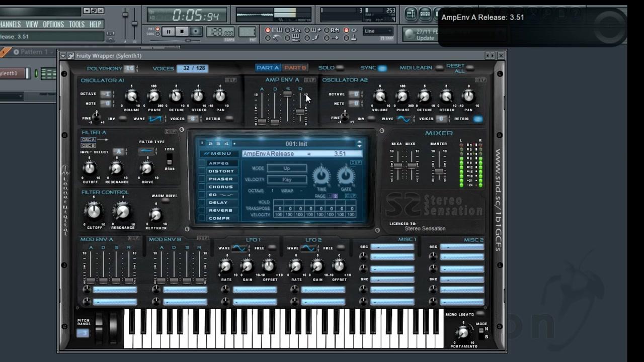Toggle the Sync switch
644x362 pixels.
coord(382,68)
